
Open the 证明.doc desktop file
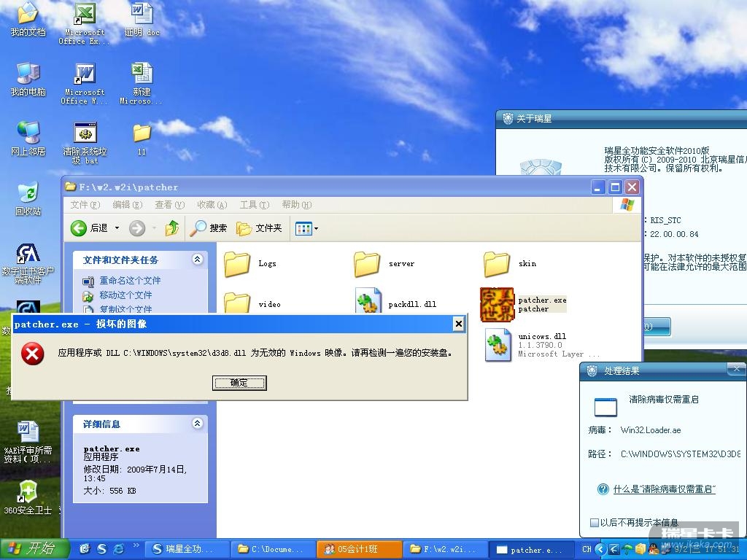pos(142,19)
